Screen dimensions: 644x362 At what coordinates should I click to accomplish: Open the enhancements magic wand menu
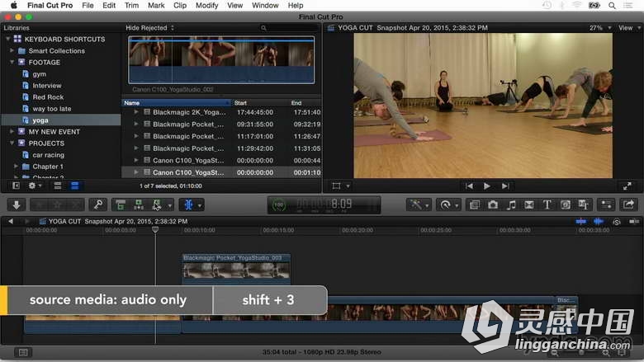[418, 205]
